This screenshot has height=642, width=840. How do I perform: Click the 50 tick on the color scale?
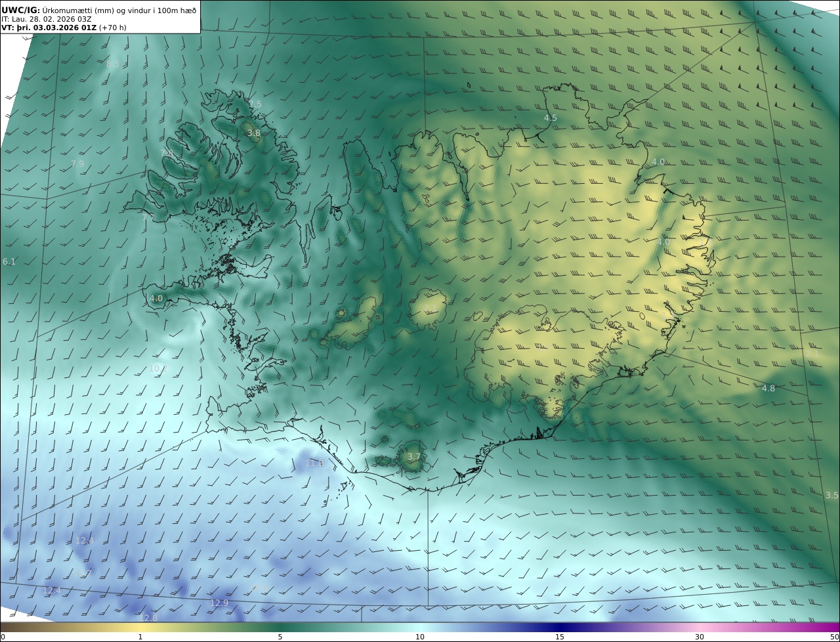(835, 637)
